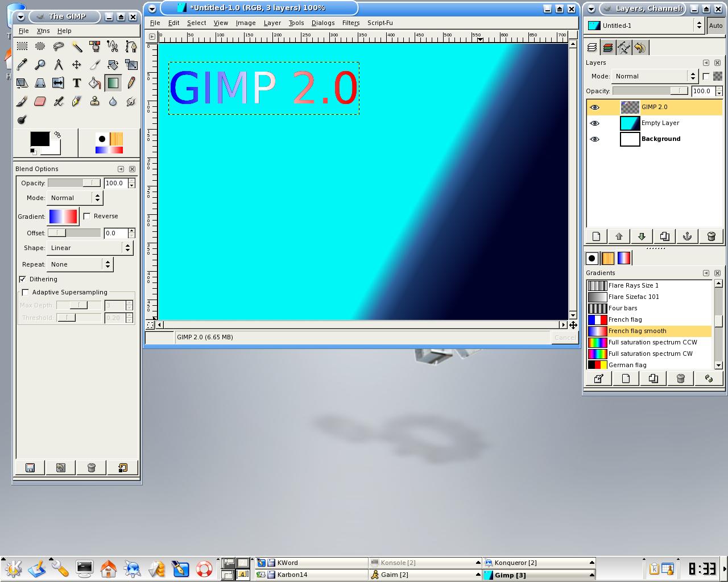This screenshot has width=728, height=582.
Task: Open the Layer menu
Action: pyautogui.click(x=272, y=23)
